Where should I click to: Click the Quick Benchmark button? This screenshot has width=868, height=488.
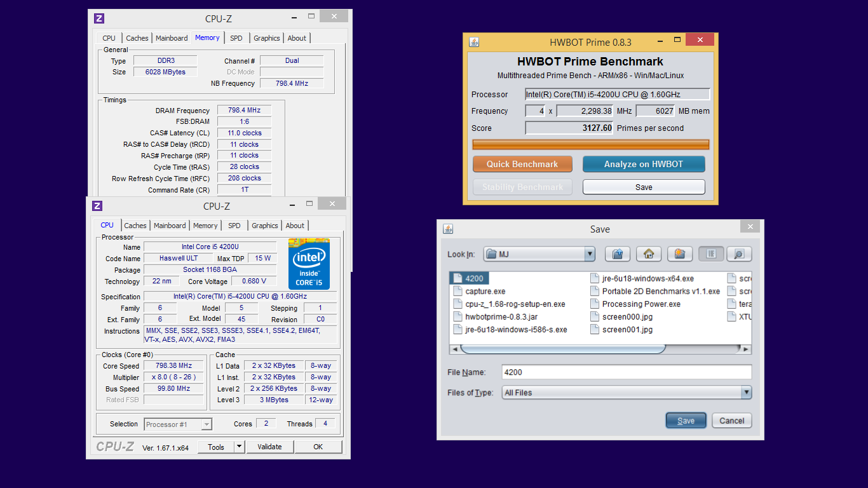(x=522, y=164)
